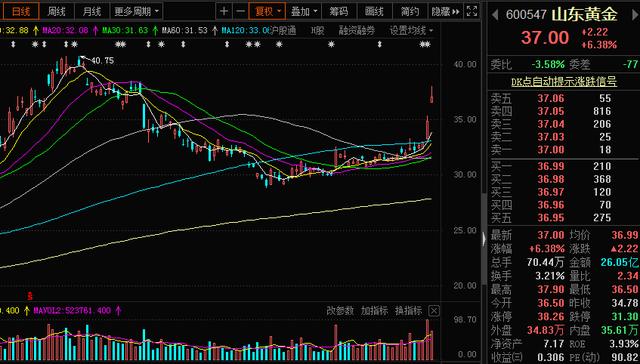This screenshot has height=364, width=640.
Task: Click DK点自动提示涨跌信号 link
Action: pos(564,82)
